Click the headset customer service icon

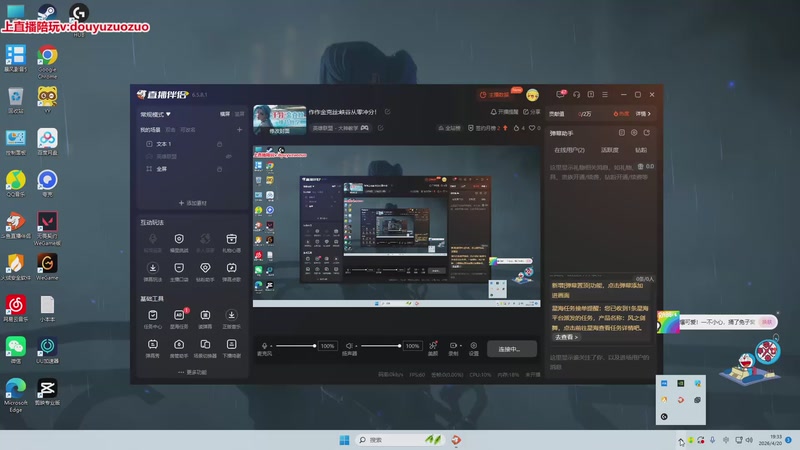click(577, 94)
